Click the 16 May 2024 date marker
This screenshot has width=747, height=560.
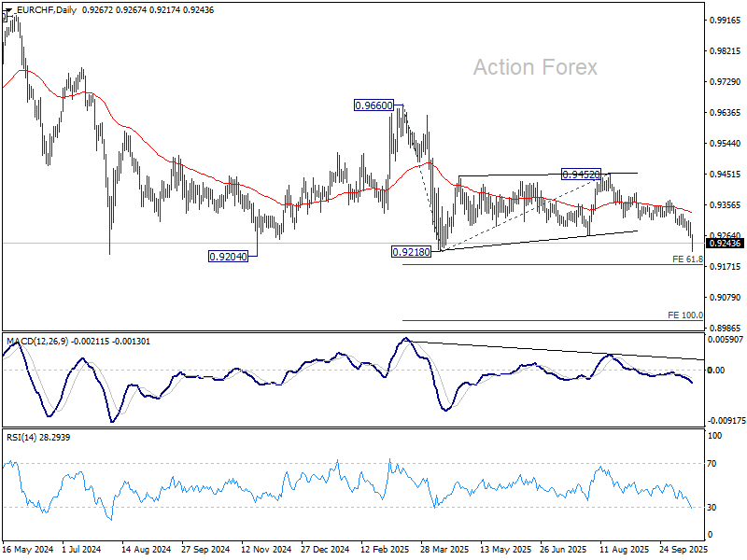[28, 549]
